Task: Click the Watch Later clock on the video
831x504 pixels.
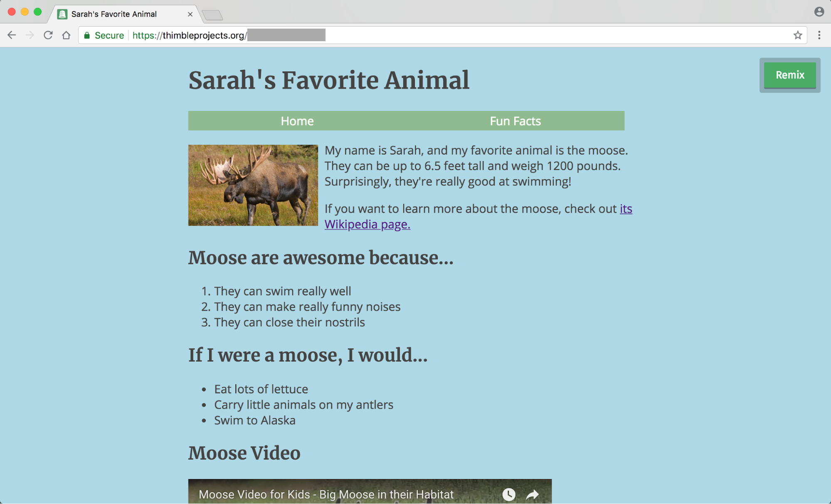Action: click(508, 494)
